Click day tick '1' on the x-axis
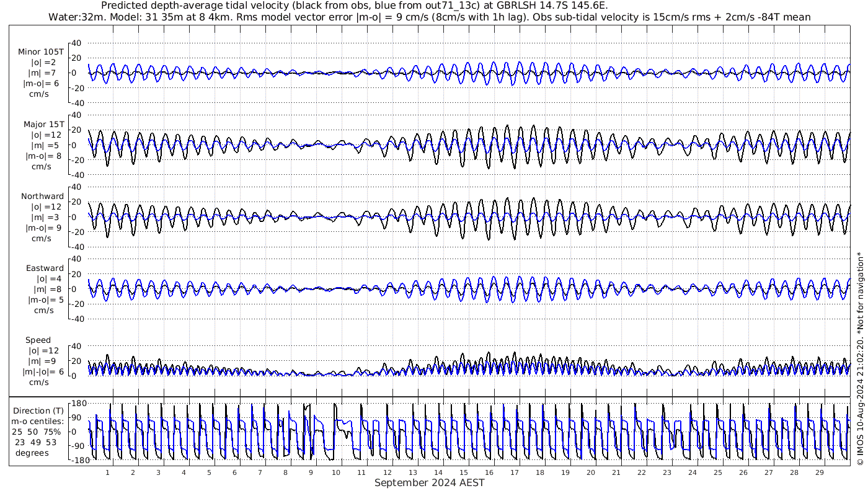Viewport: 868px width, 496px height. [x=108, y=472]
